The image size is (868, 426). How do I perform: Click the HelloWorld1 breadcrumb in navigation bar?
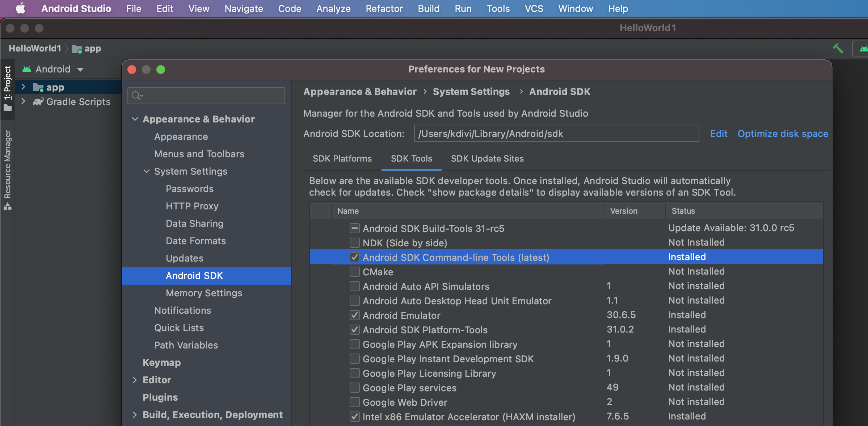[35, 49]
